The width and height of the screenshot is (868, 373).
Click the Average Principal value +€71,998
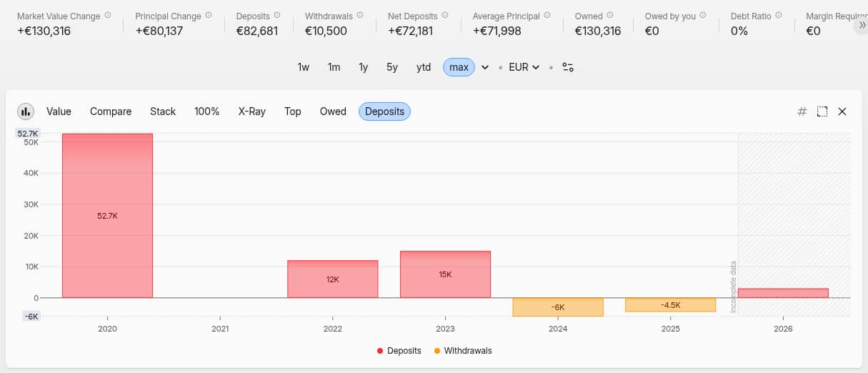[497, 31]
